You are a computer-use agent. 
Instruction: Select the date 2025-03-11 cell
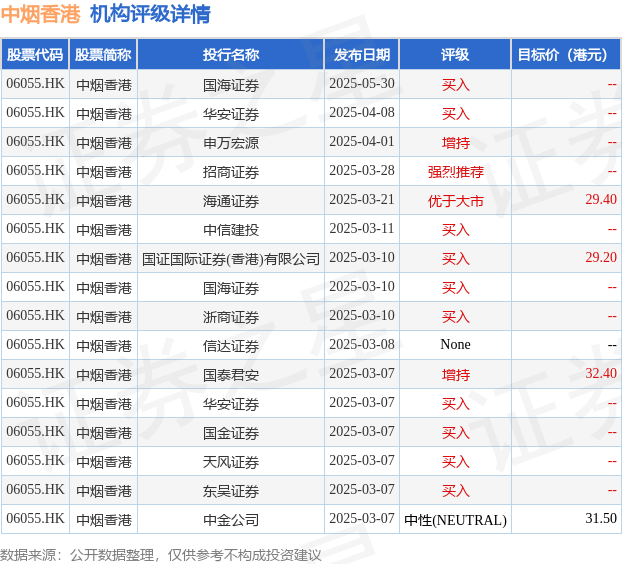[362, 228]
